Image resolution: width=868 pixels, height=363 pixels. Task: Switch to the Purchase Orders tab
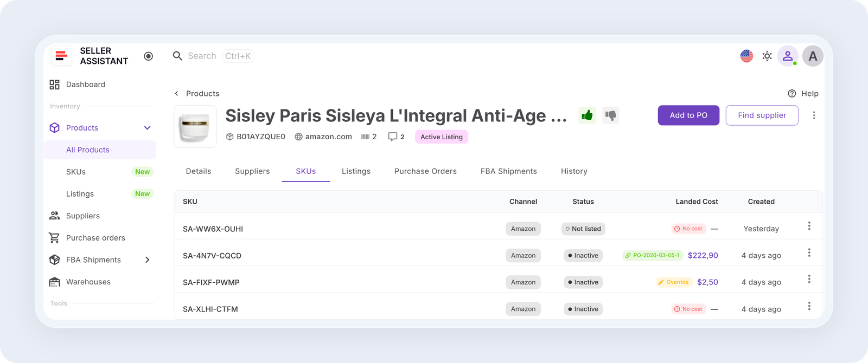click(x=425, y=171)
